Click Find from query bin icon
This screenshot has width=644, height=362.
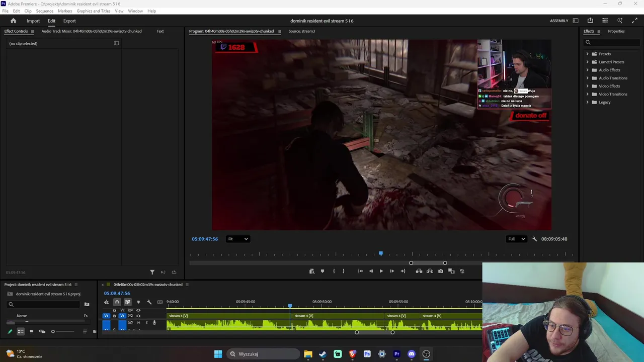tap(87, 304)
